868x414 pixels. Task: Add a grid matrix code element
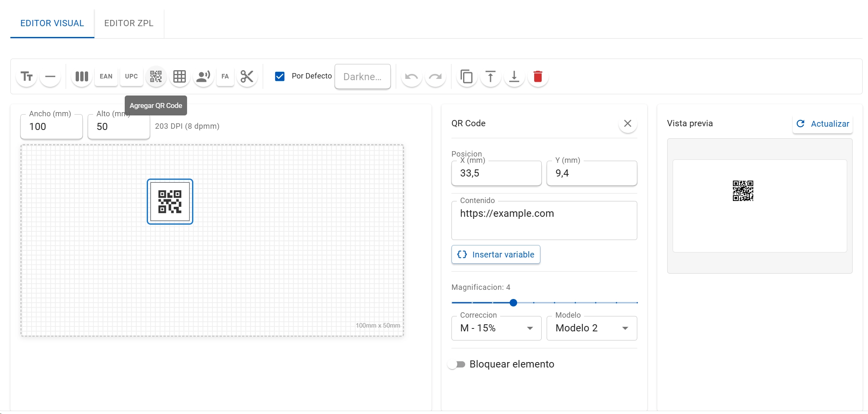tap(180, 76)
